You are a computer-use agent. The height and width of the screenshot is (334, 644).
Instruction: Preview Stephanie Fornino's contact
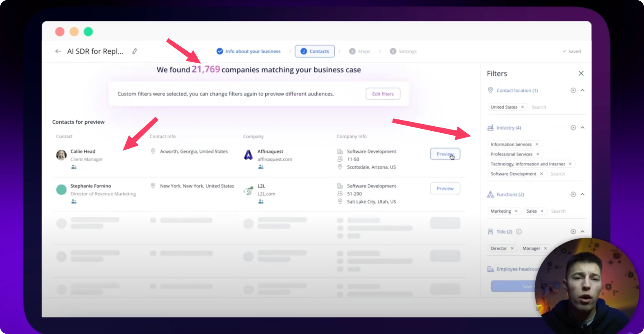pos(445,189)
